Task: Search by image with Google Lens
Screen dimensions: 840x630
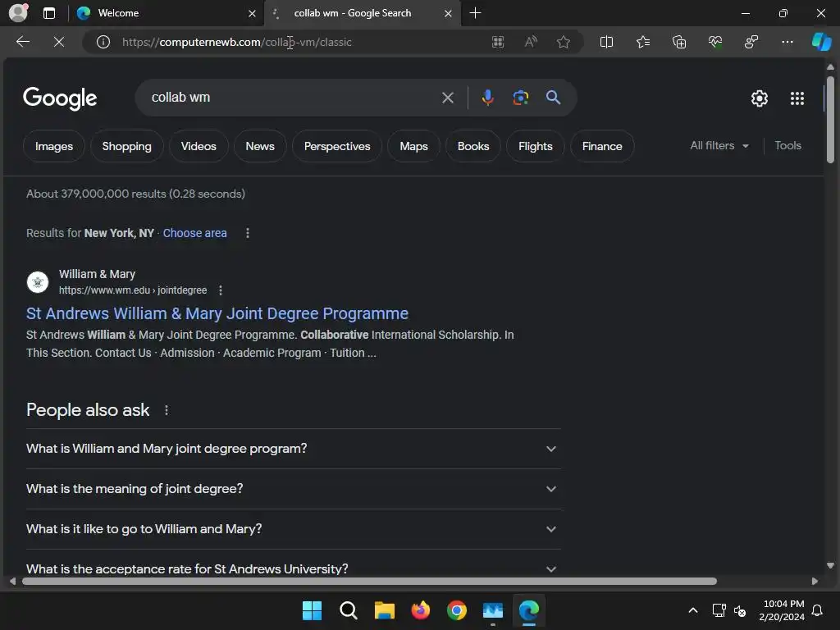Action: tap(520, 98)
